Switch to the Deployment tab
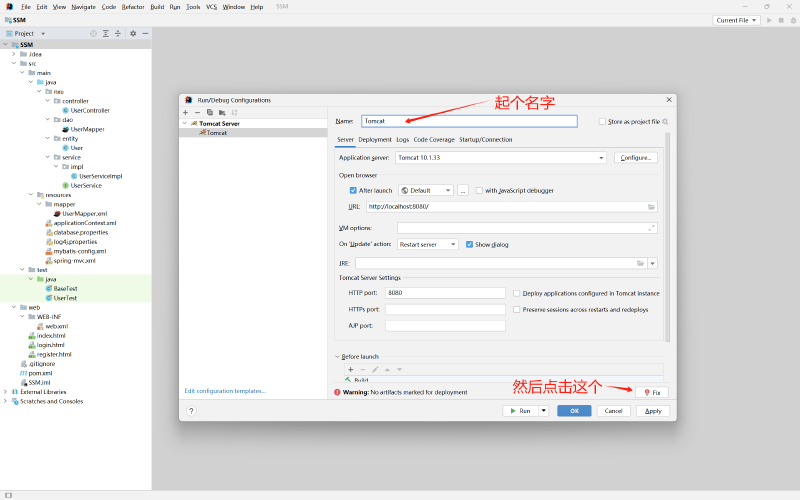800x500 pixels. pos(374,139)
